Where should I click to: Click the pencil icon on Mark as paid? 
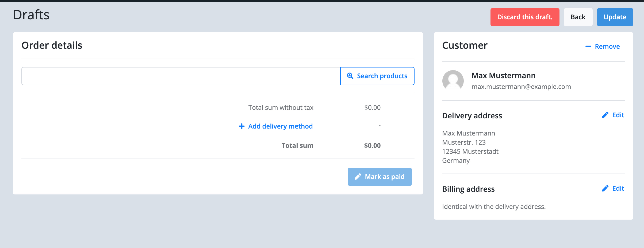pyautogui.click(x=358, y=177)
